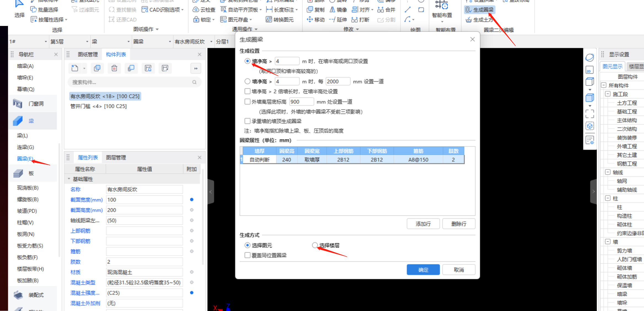This screenshot has width=644, height=311.
Task: Check 外墙离层底标高 checkbox
Action: [x=247, y=102]
